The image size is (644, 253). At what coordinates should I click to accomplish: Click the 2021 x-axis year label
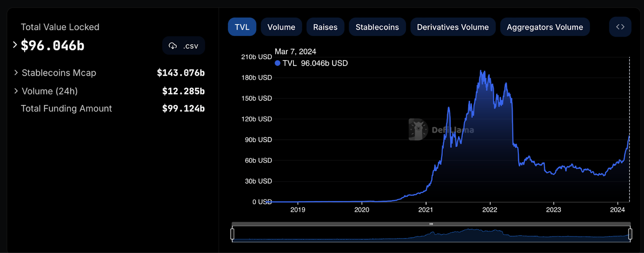[425, 209]
